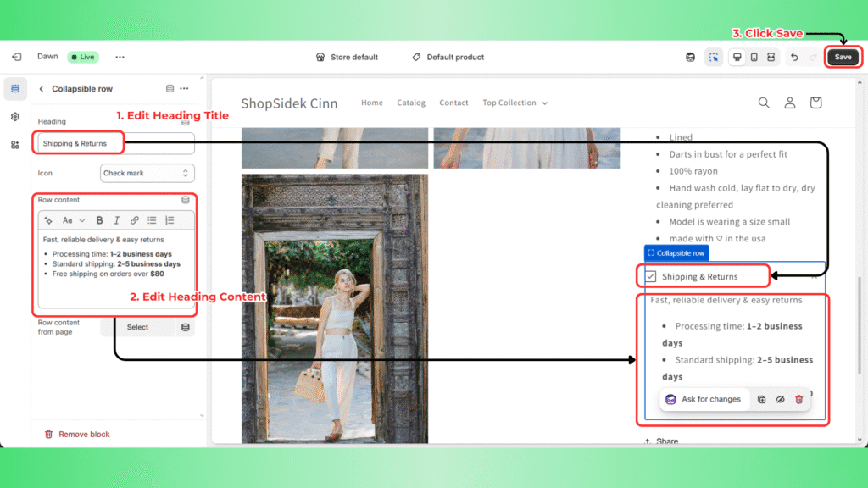The width and height of the screenshot is (868, 488).
Task: Click the Save button
Action: (x=843, y=57)
